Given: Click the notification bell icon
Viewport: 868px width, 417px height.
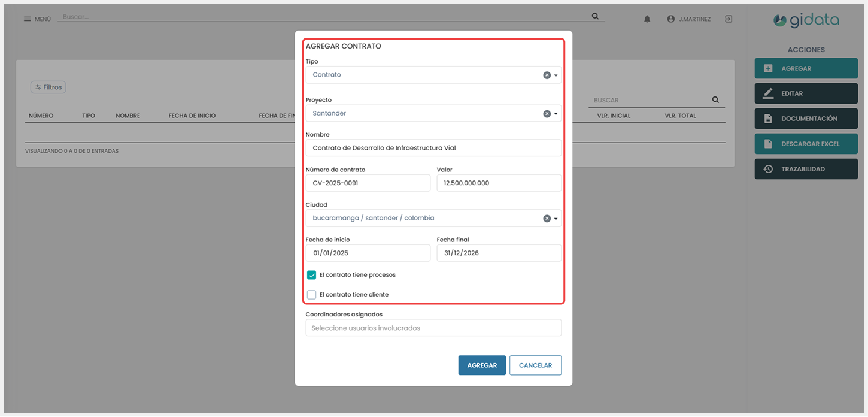Looking at the screenshot, I should 647,19.
